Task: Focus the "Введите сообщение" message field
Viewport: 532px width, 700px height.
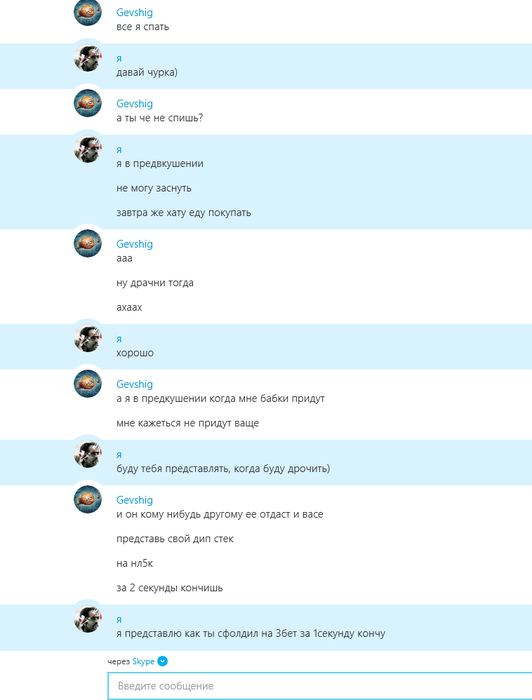Action: pyautogui.click(x=320, y=686)
